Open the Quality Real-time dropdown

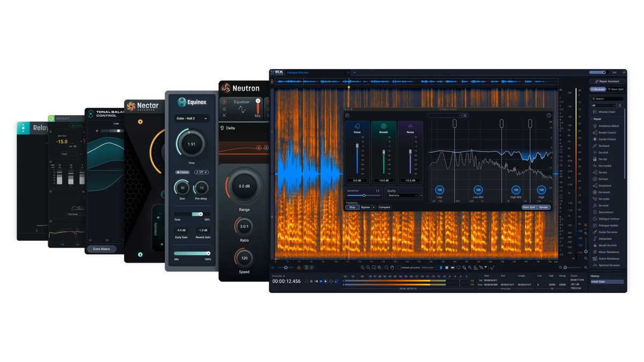pos(402,196)
